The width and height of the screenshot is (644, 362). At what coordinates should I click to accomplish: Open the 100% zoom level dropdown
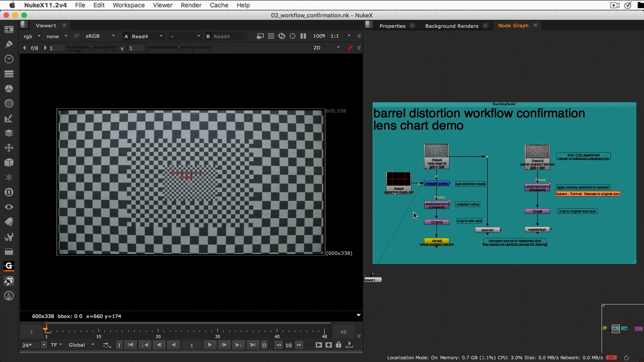tap(319, 36)
